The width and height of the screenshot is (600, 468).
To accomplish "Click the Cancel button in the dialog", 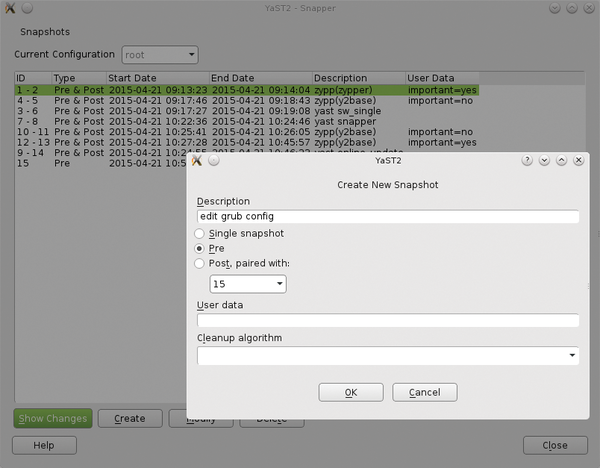I will tap(425, 392).
